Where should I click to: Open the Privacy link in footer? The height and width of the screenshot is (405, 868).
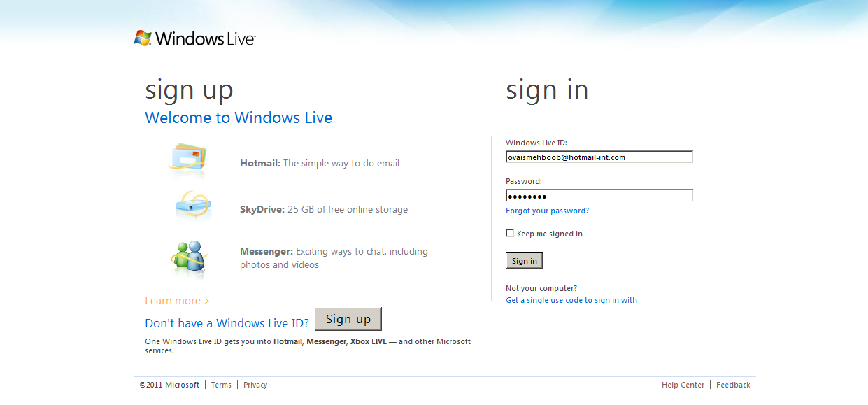(x=255, y=385)
